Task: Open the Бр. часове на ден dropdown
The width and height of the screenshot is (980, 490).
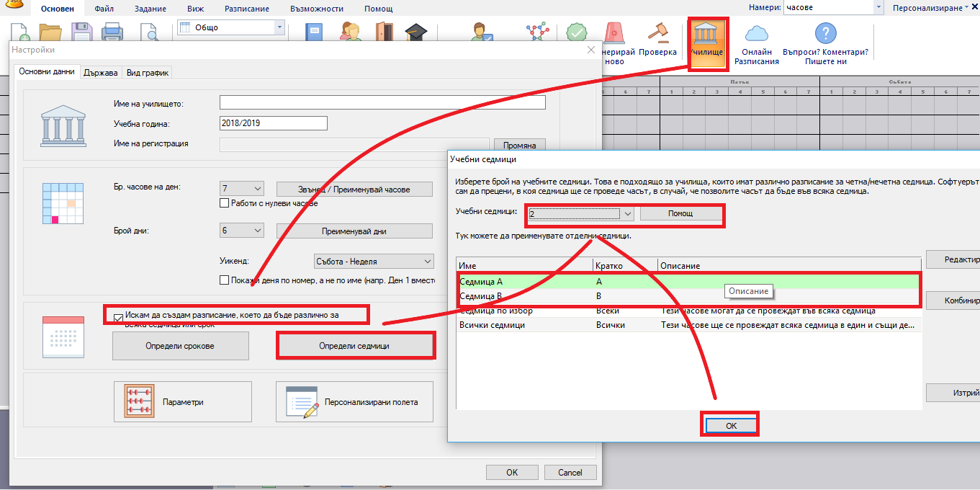Action: [x=258, y=189]
